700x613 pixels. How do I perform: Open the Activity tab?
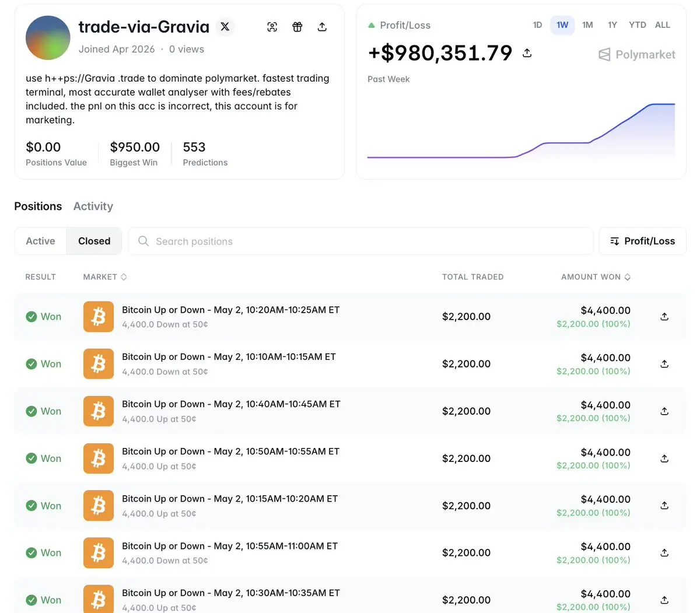pyautogui.click(x=93, y=206)
